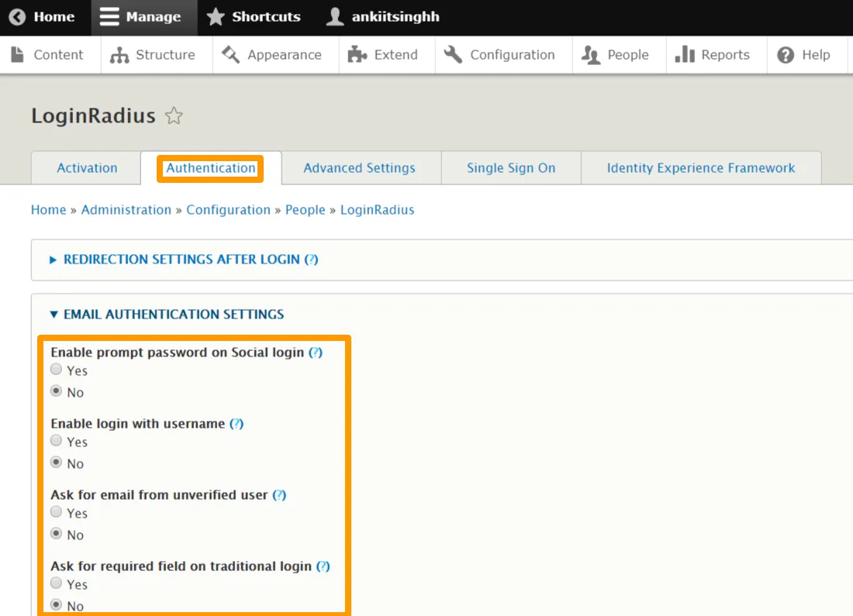Click help tooltip beside Enable login with username
The image size is (853, 616).
coord(237,424)
